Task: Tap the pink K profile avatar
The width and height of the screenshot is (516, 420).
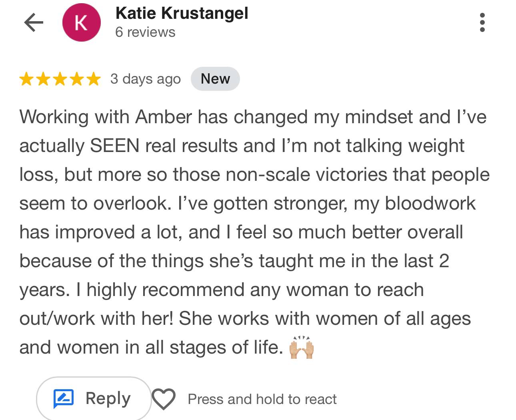Action: (x=81, y=22)
